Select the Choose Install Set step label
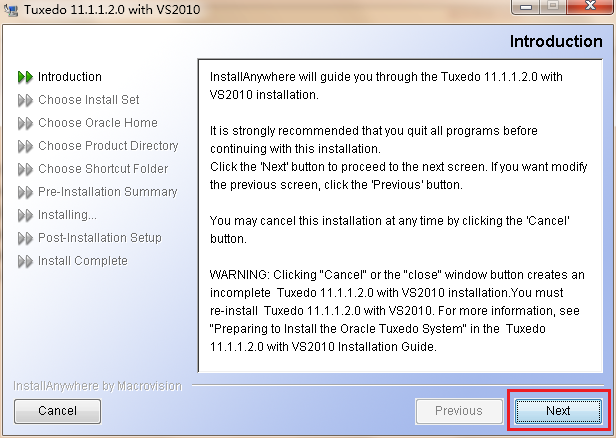The height and width of the screenshot is (438, 616). [89, 100]
